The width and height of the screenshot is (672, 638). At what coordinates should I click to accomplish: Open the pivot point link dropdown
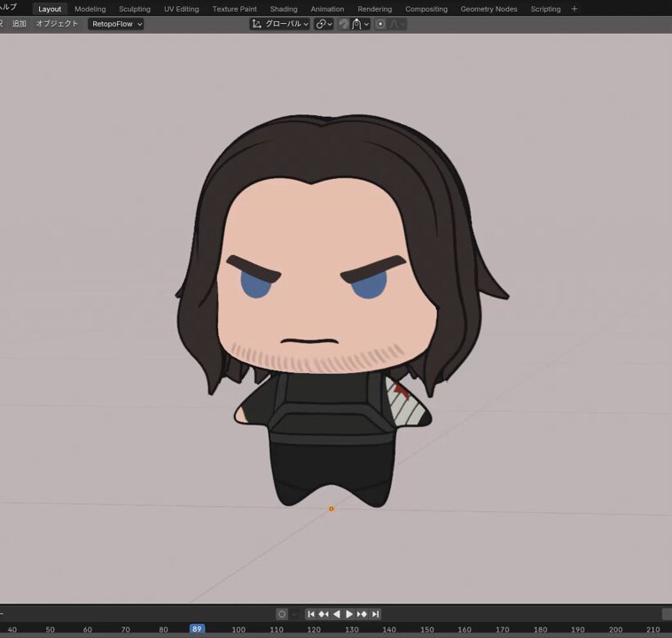(324, 24)
